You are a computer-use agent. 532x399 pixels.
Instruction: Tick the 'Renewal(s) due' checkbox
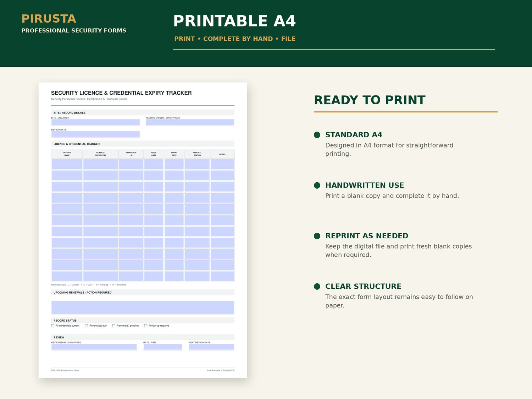(x=87, y=326)
